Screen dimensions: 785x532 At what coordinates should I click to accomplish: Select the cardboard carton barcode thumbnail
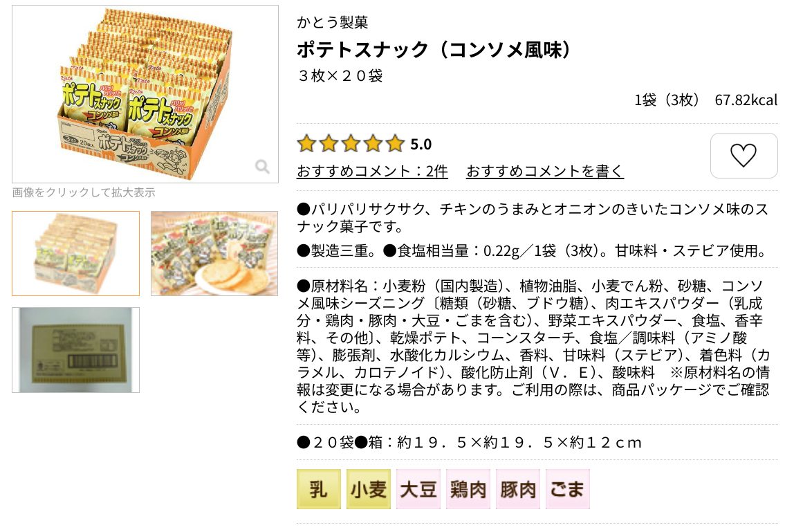point(75,349)
